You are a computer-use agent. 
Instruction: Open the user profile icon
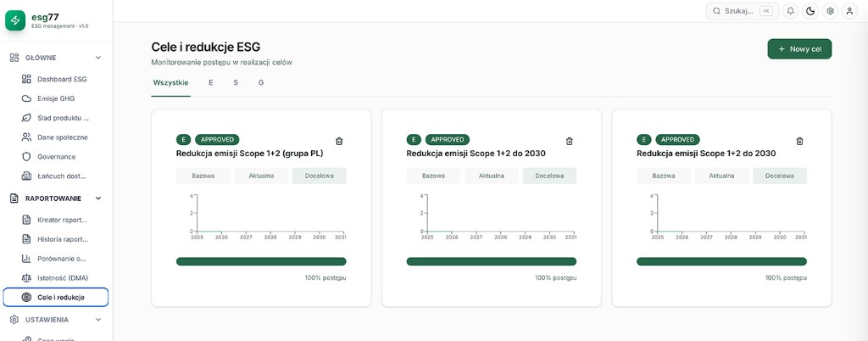click(x=849, y=11)
